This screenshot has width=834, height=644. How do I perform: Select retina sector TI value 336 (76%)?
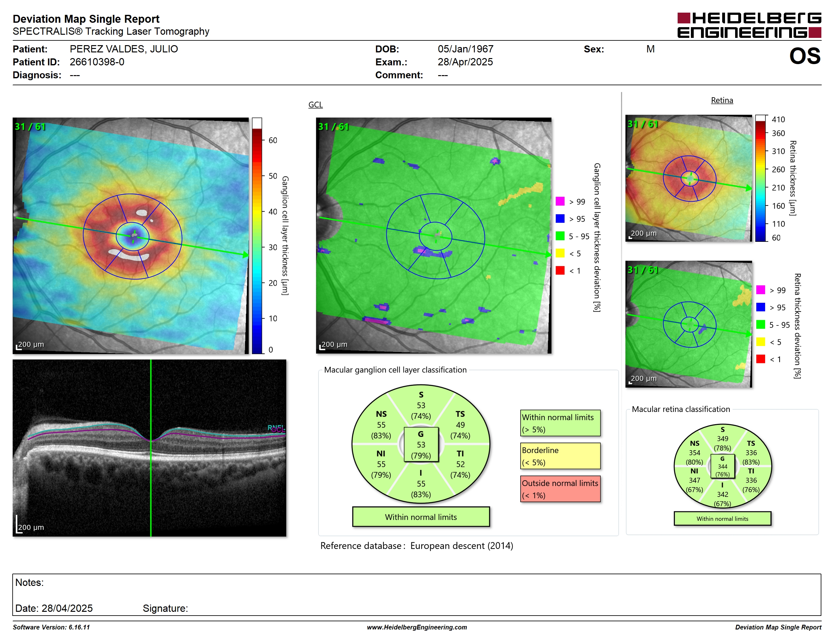click(751, 485)
